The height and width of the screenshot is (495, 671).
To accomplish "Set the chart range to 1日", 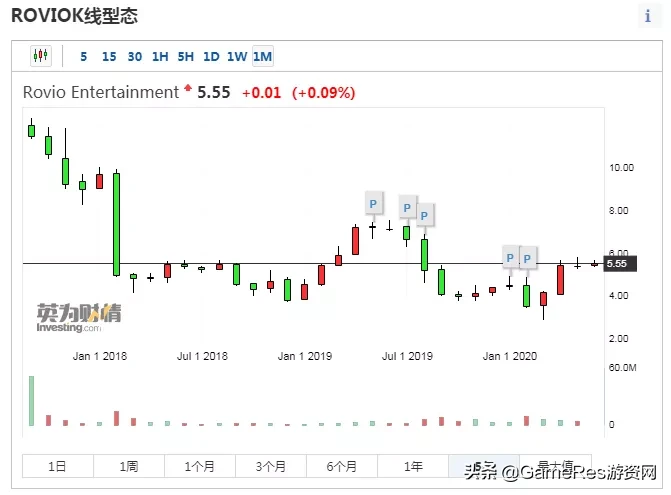I will click(57, 466).
